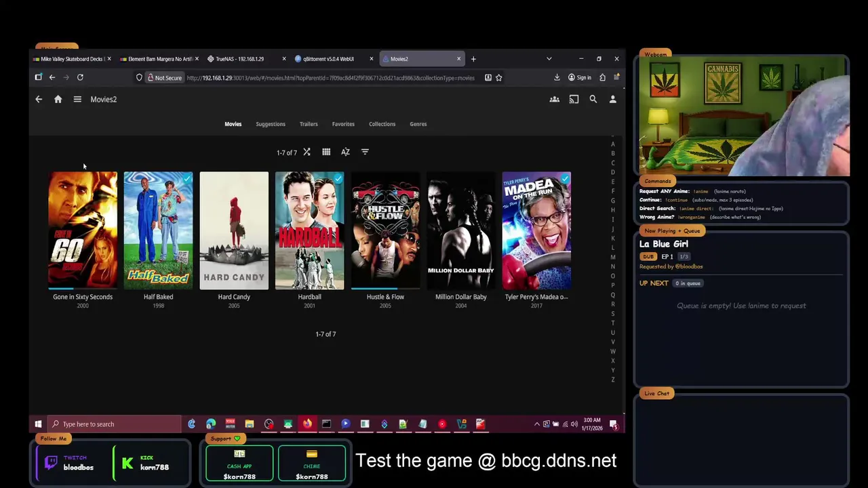Image resolution: width=868 pixels, height=488 pixels.
Task: Click the shuffle icon next to 1-7 of 7
Action: 307,152
